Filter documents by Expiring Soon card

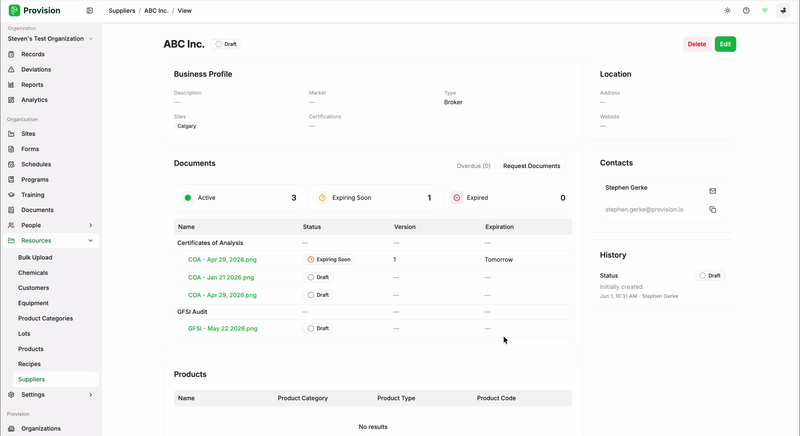(373, 198)
